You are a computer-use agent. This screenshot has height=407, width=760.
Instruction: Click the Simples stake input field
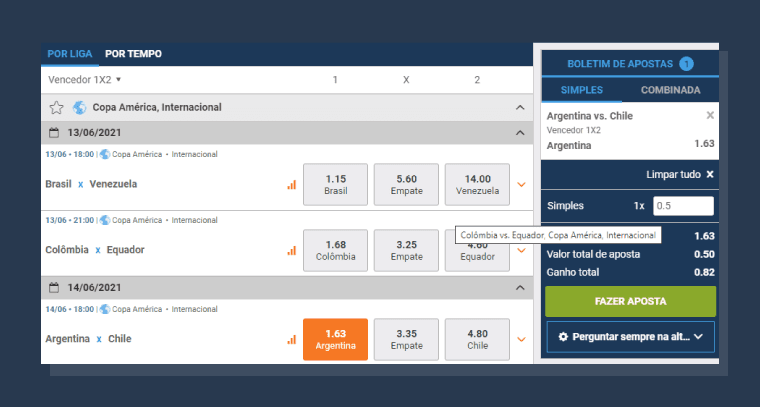tap(683, 206)
